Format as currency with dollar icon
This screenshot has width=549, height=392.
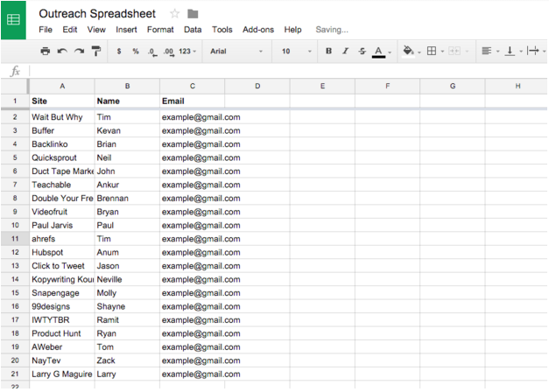point(119,52)
